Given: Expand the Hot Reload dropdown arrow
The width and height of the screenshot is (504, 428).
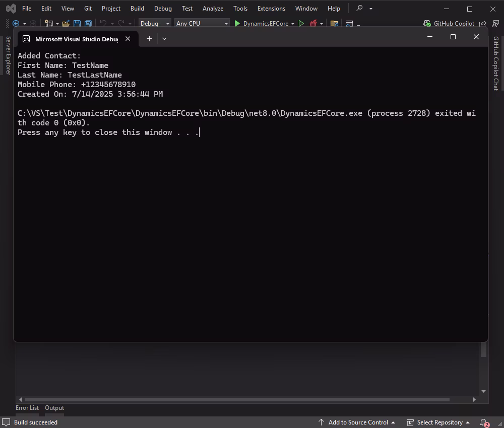Looking at the screenshot, I should tap(322, 24).
